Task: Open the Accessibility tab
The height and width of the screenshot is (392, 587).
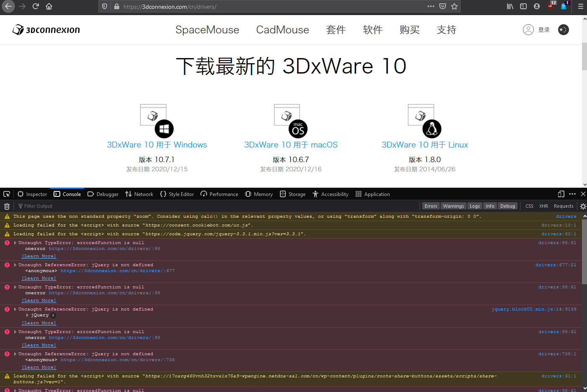Action: 331,194
